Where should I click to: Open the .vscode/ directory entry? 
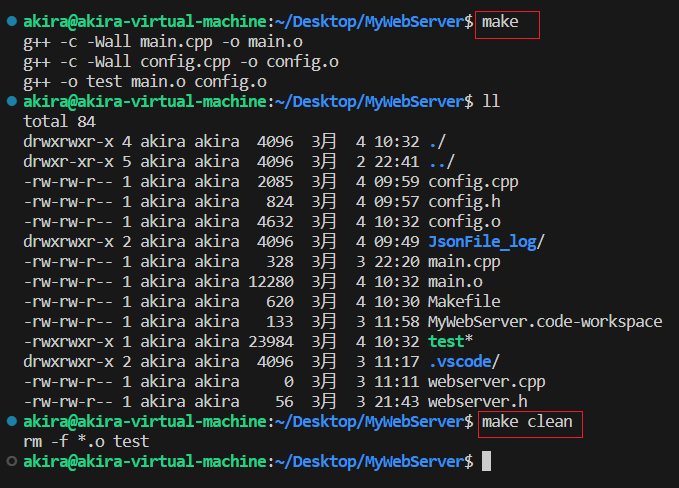pos(461,362)
